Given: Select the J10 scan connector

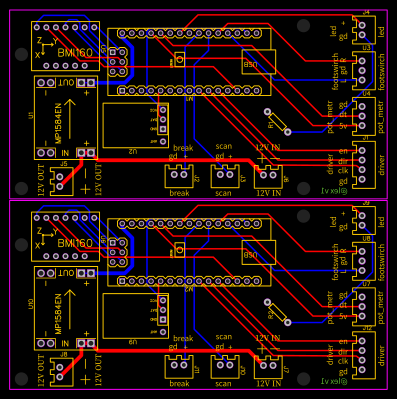Looking at the screenshot, I should point(225,367).
